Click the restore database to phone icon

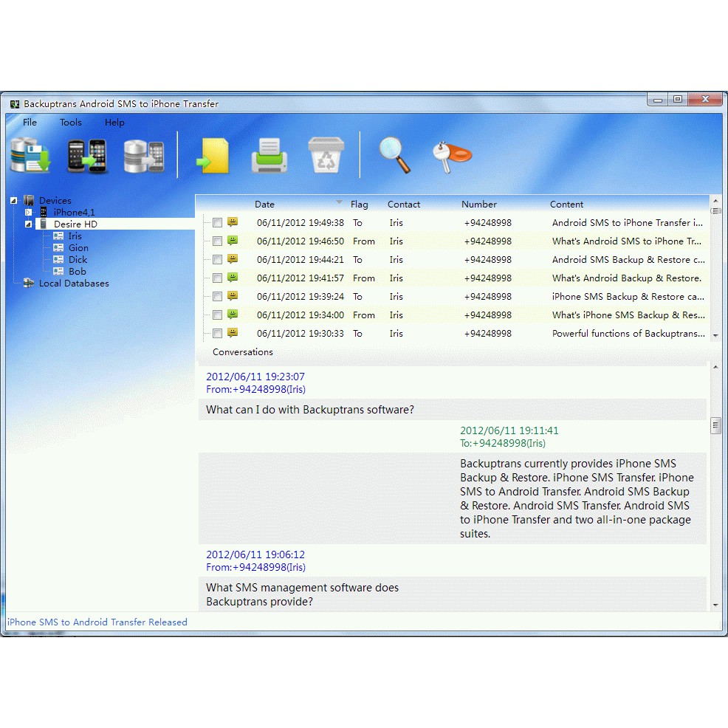tap(144, 157)
